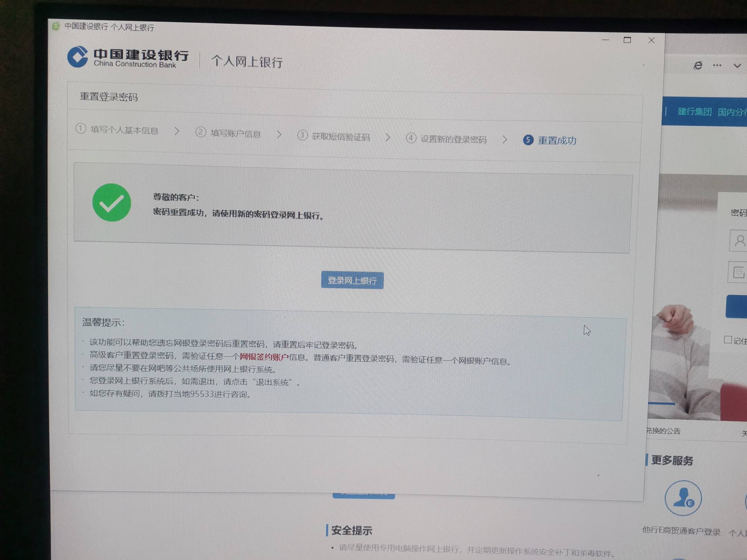The image size is (747, 560).
Task: Click the e icon in background browser
Action: pos(698,66)
